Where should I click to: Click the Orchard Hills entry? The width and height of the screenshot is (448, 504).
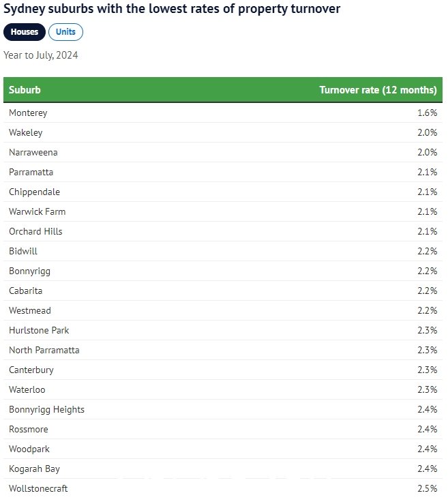(x=35, y=231)
